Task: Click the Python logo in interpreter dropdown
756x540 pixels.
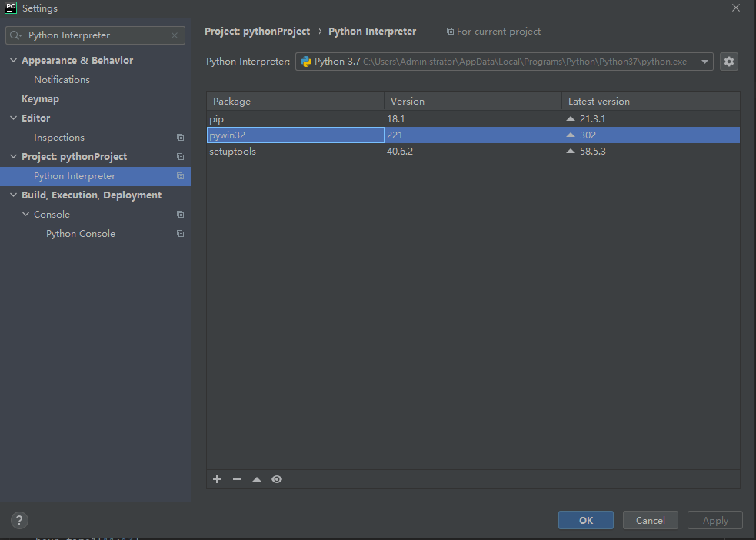Action: pyautogui.click(x=305, y=62)
